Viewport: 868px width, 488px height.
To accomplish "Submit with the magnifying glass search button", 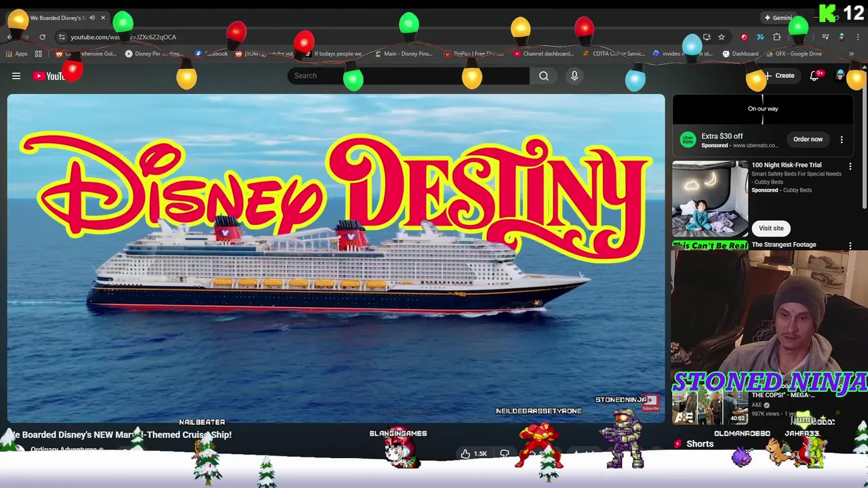I will pyautogui.click(x=544, y=76).
